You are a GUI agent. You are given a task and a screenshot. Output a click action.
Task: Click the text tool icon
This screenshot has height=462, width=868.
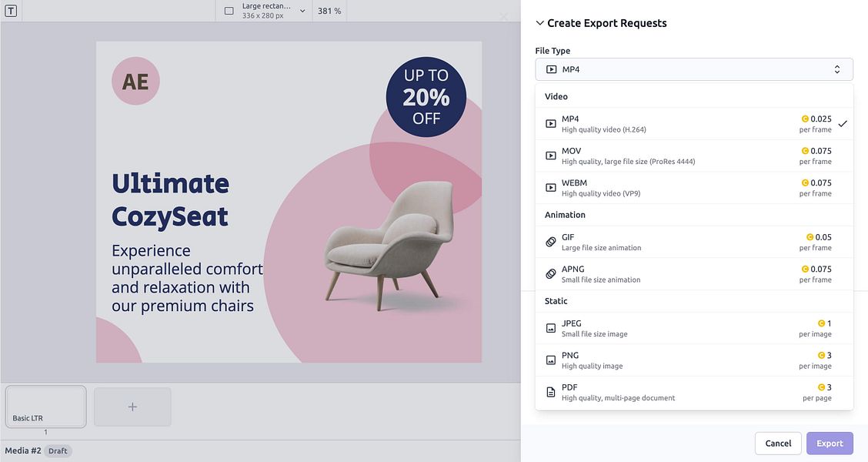(11, 11)
